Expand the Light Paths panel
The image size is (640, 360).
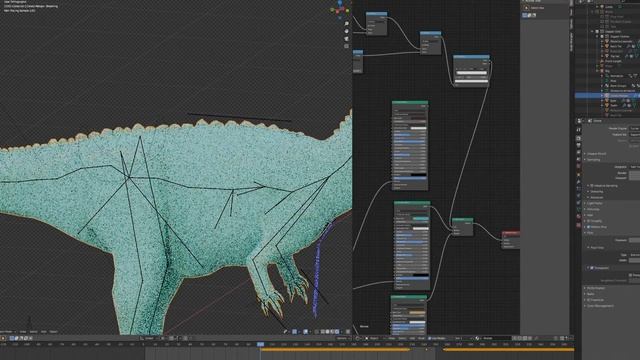pyautogui.click(x=594, y=203)
